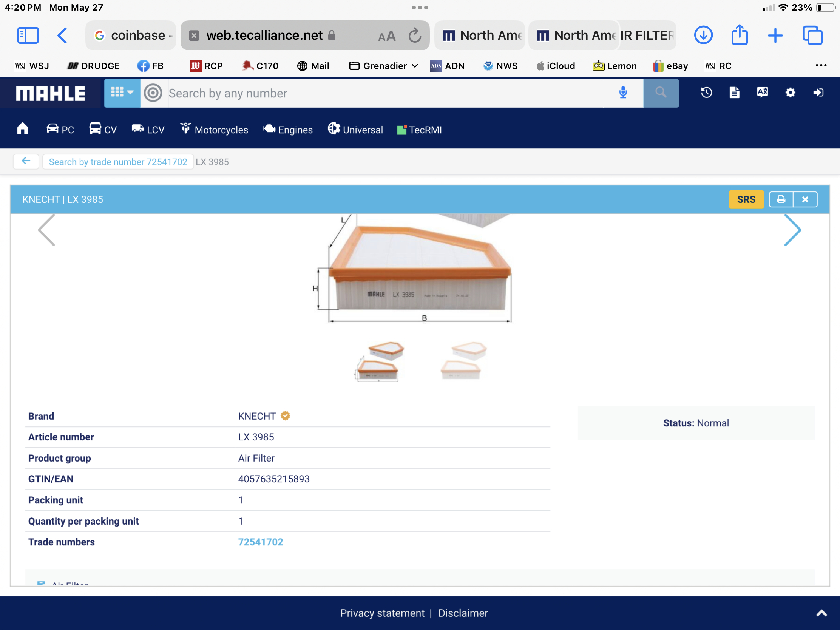Switch to the coinbase browser tab

pos(131,36)
